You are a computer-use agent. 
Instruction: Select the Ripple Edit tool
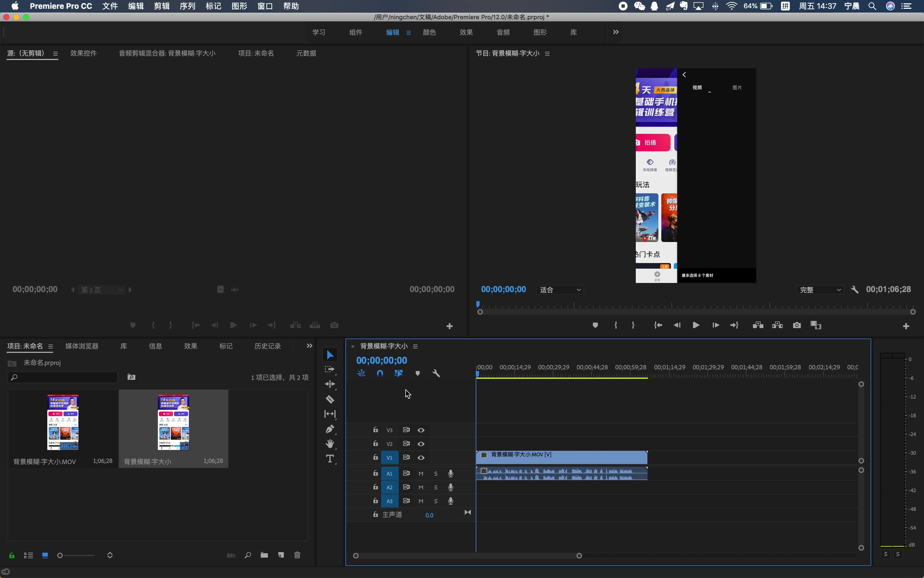(x=330, y=384)
